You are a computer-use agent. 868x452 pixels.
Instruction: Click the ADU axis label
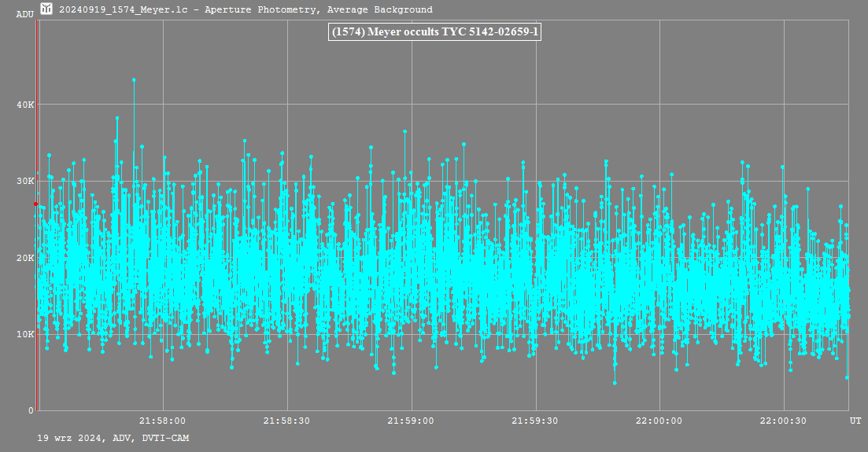click(25, 14)
